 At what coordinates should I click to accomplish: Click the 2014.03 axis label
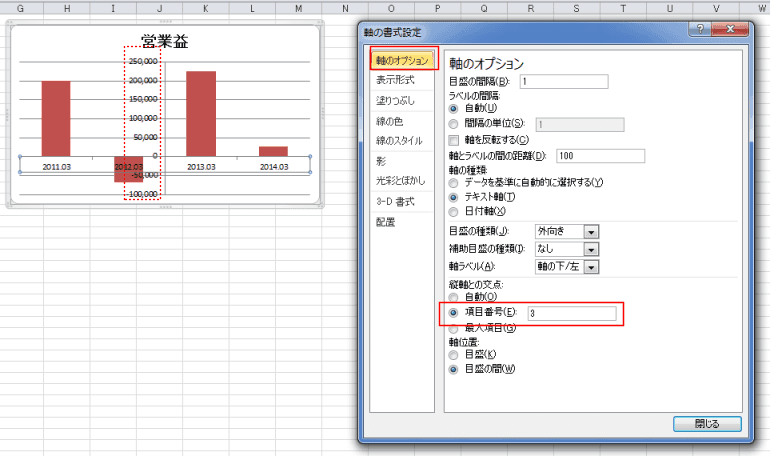(x=274, y=167)
